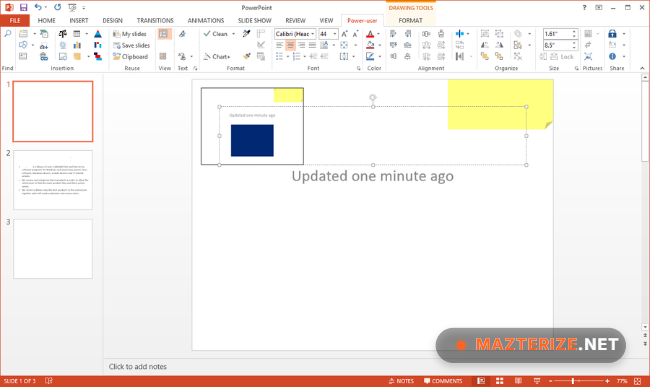Click the crop-to-fit icon in Pictures group
The height and width of the screenshot is (387, 650).
coord(588,56)
